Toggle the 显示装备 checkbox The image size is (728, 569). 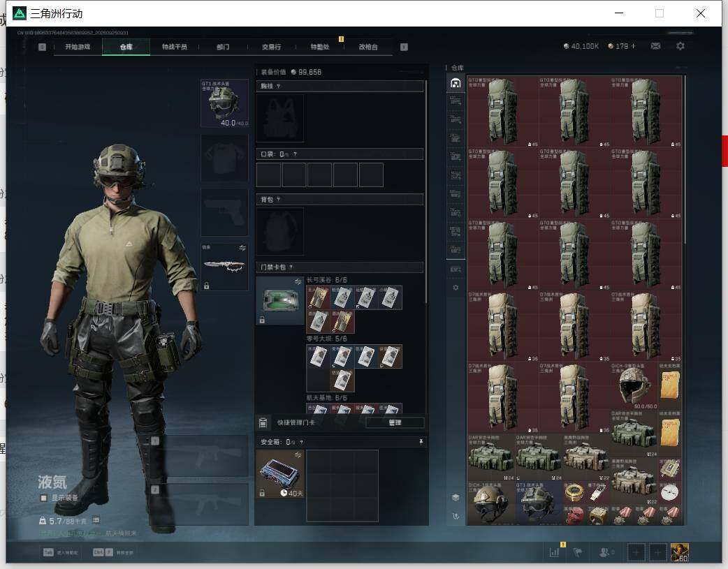pos(43,498)
